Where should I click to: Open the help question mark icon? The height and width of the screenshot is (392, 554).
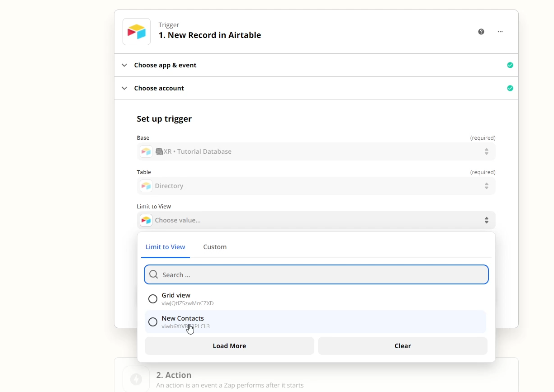click(x=481, y=32)
